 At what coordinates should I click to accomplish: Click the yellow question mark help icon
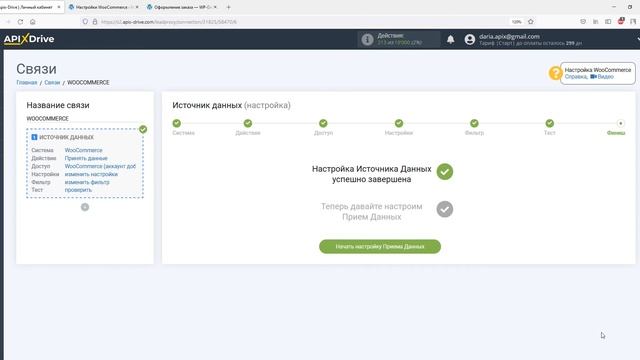(555, 73)
